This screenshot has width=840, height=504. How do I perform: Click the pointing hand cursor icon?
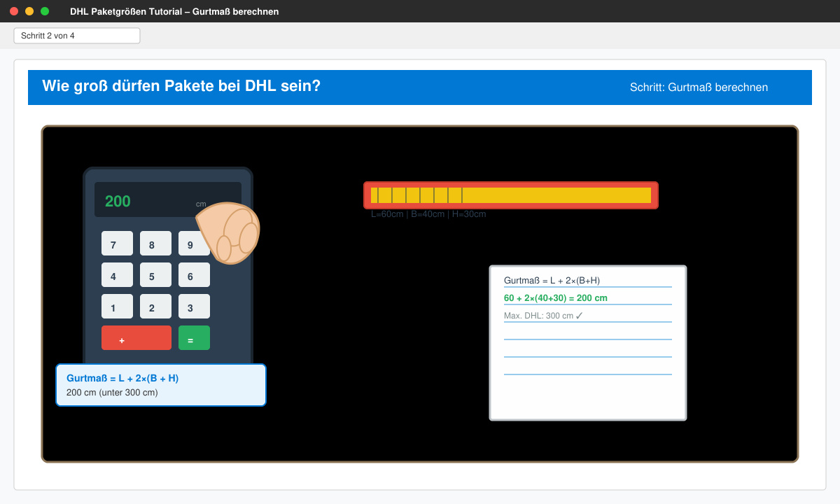(229, 233)
